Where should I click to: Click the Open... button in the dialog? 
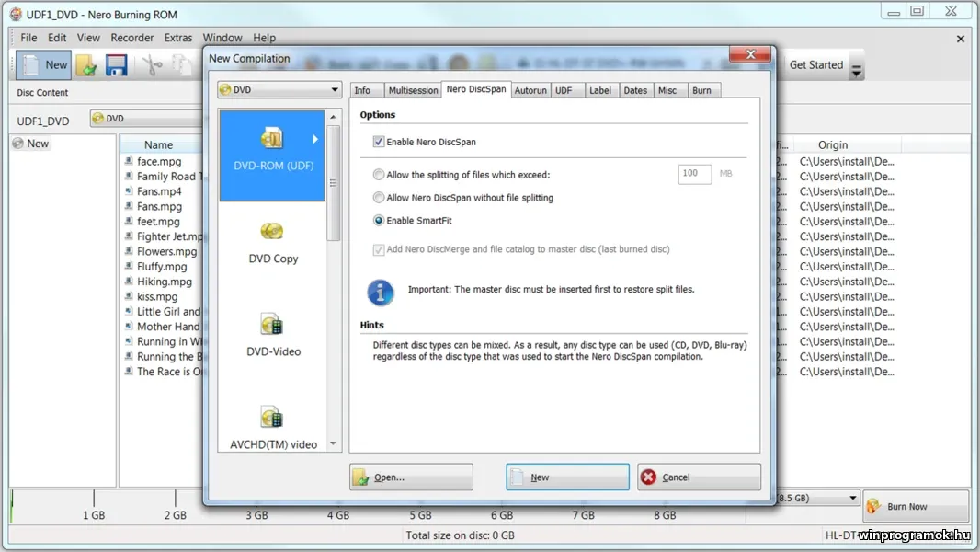tap(410, 477)
